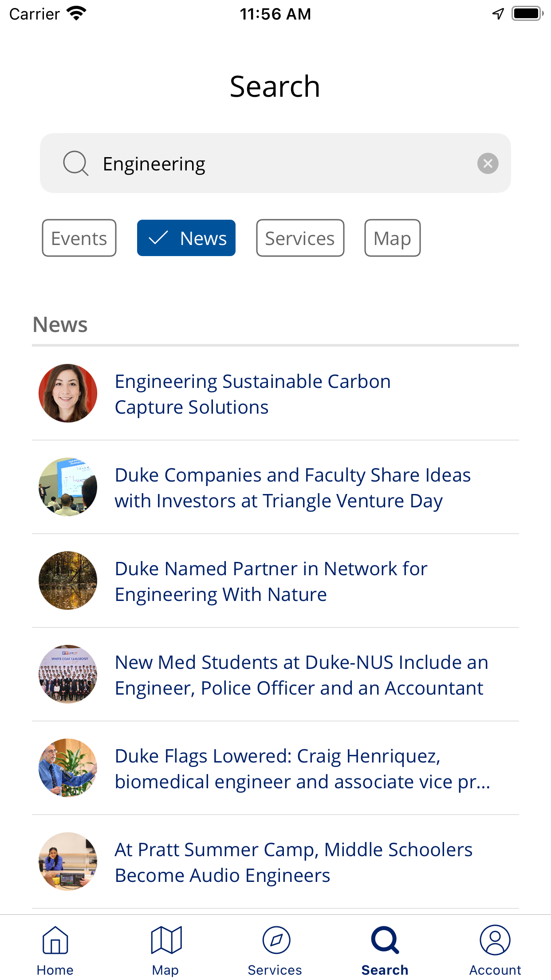Clear the Engineering search text
The width and height of the screenshot is (551, 980).
(488, 163)
